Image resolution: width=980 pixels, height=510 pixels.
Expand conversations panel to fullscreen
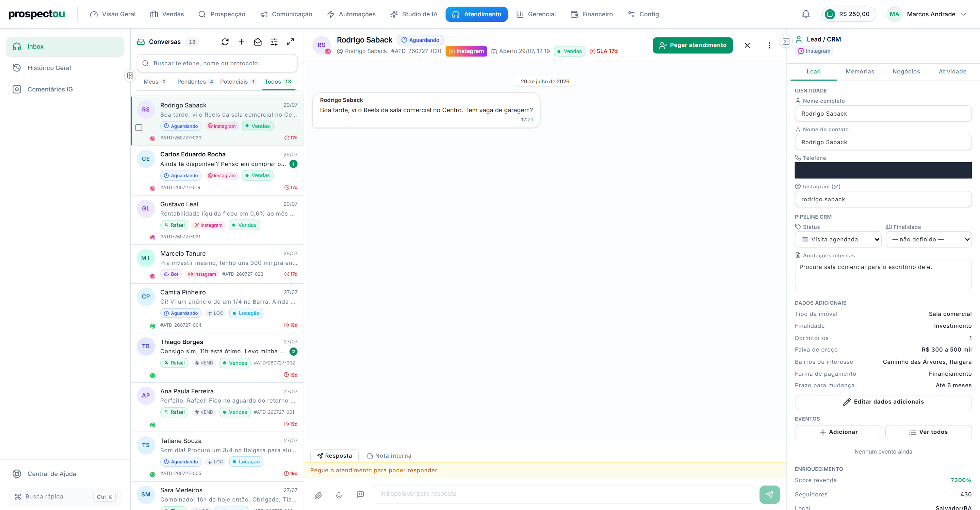(290, 42)
